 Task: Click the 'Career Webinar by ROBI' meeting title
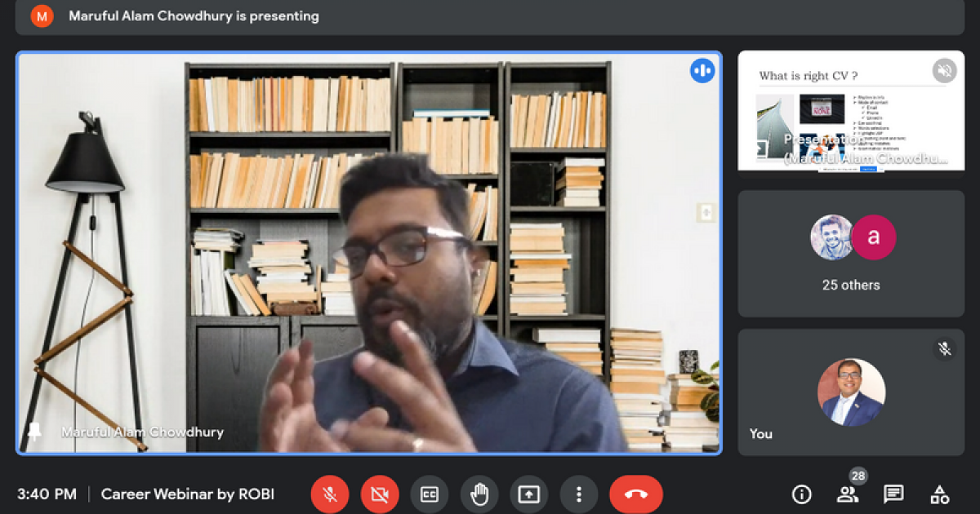187,494
